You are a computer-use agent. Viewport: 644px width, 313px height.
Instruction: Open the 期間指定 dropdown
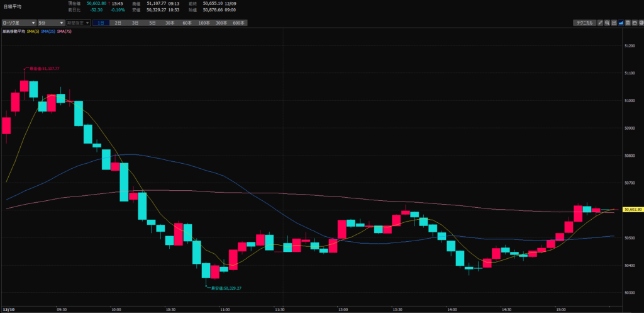click(x=78, y=23)
